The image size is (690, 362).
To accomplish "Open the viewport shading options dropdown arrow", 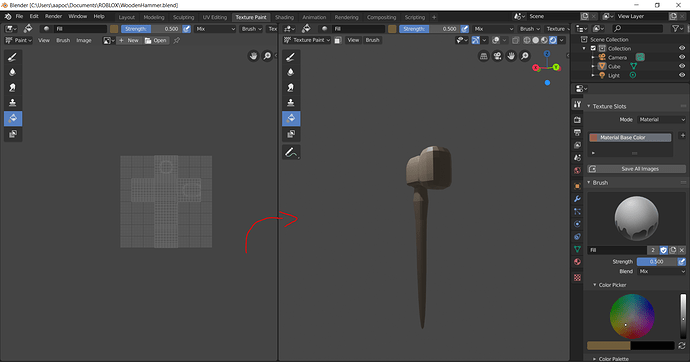I will [x=562, y=40].
